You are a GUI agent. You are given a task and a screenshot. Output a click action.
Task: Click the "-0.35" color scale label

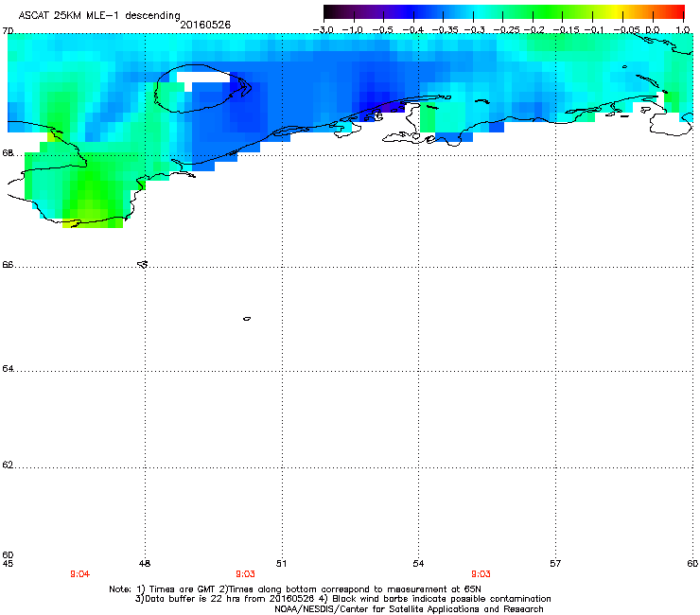[445, 30]
